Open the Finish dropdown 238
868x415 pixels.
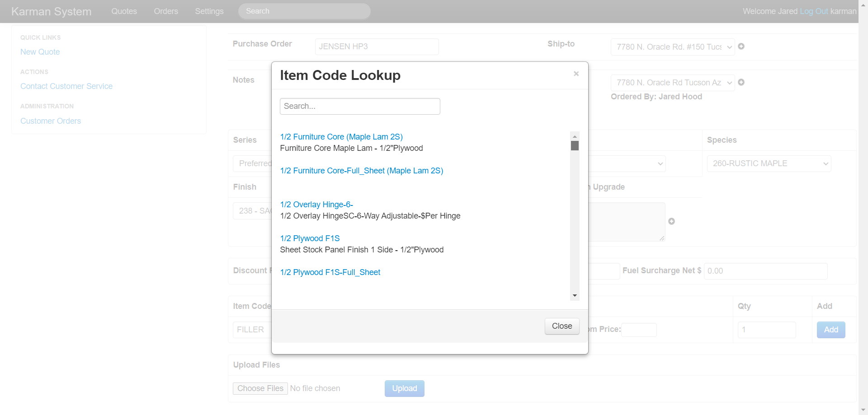252,211
